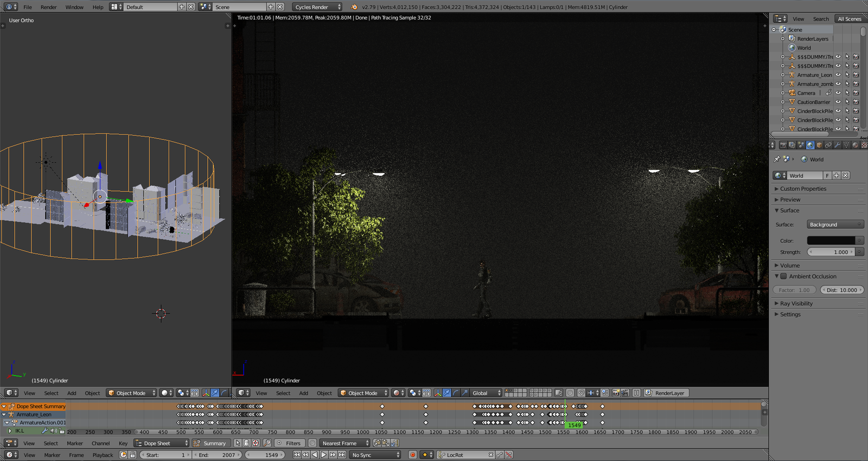This screenshot has height=461, width=868.
Task: Open the Playback menu in the timeline
Action: click(103, 455)
